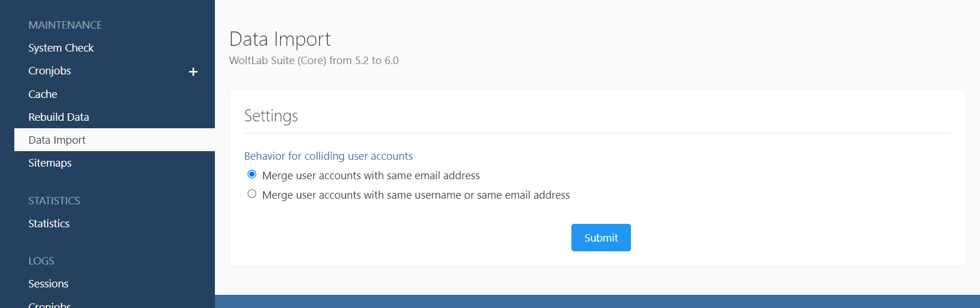Open the Statistics sidebar link
This screenshot has width=980, height=308.
(49, 224)
